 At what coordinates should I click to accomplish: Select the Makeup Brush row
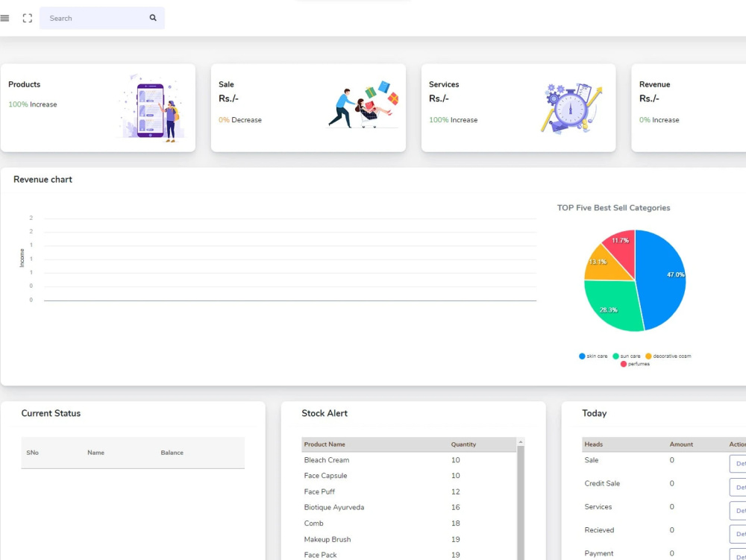(x=409, y=539)
